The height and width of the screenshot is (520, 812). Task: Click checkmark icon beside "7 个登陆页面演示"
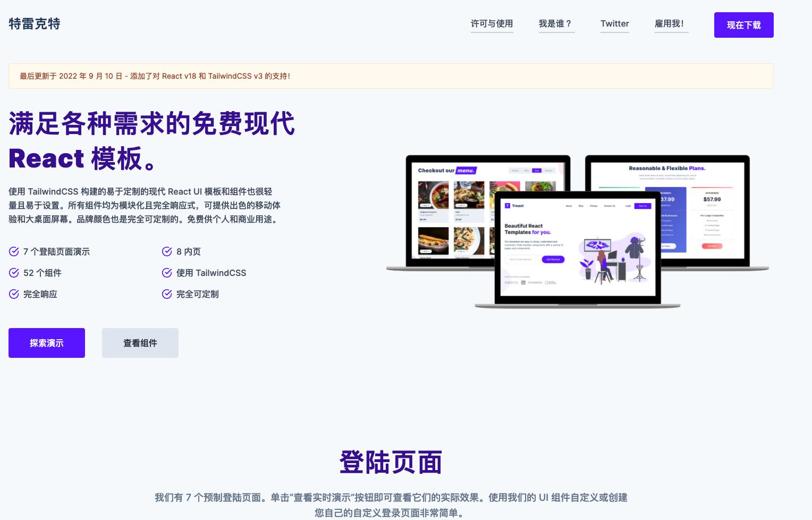[x=14, y=251]
